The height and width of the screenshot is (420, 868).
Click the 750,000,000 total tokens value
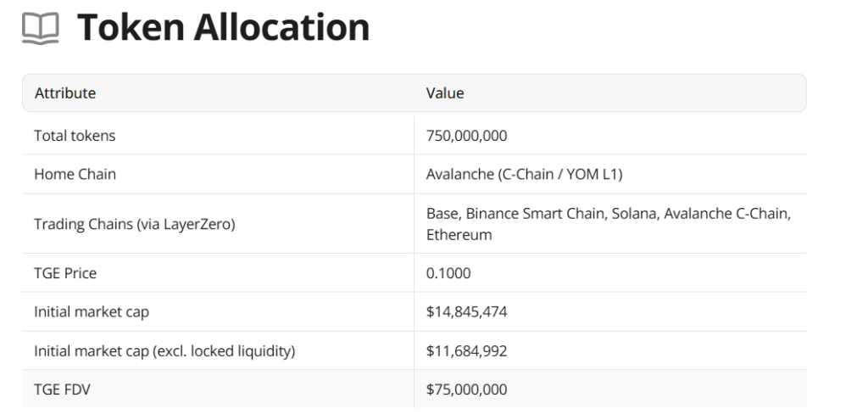(467, 136)
